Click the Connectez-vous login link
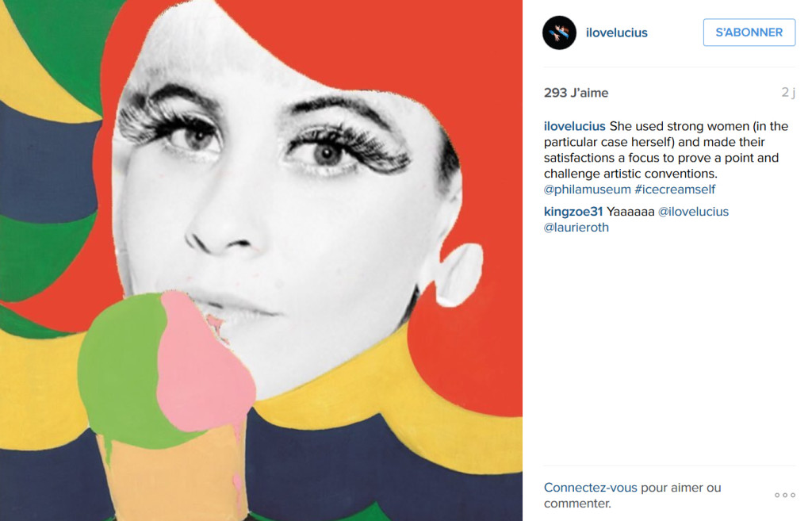 [x=590, y=488]
